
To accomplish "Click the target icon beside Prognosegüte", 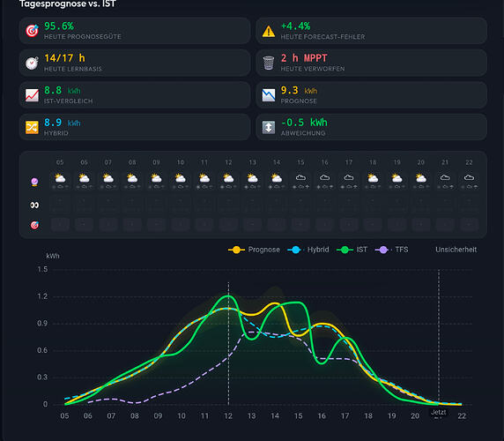I will click(32, 31).
